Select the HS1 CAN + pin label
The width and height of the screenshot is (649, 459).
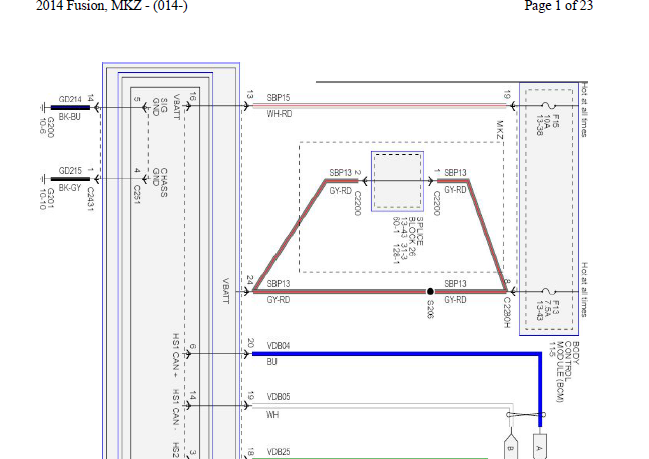175,355
